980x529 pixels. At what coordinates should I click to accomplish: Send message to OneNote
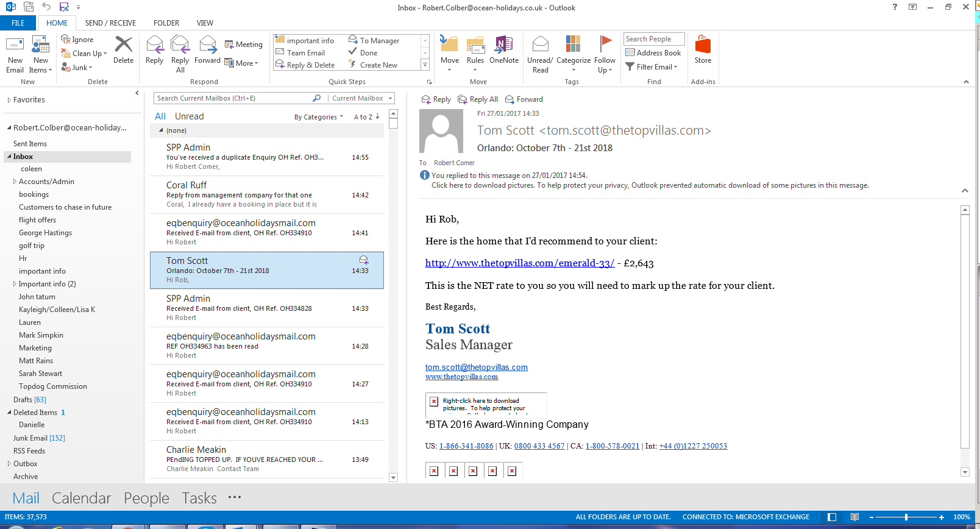click(504, 50)
